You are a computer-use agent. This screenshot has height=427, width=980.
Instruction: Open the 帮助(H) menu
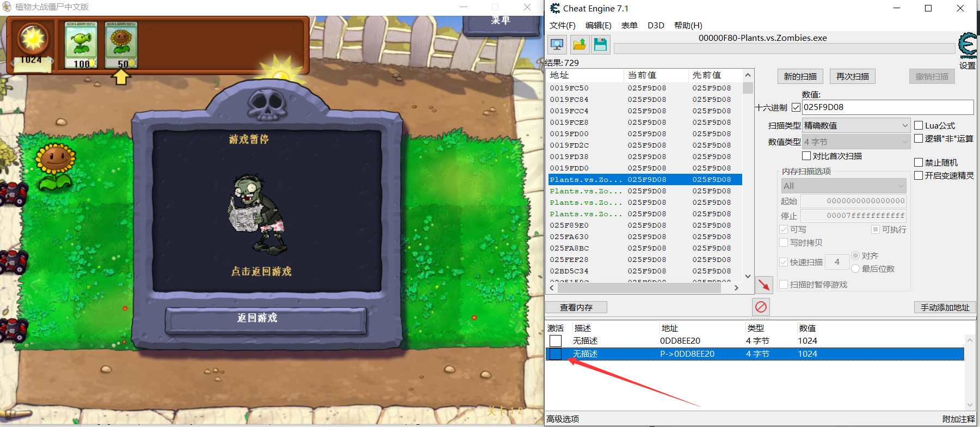(688, 26)
